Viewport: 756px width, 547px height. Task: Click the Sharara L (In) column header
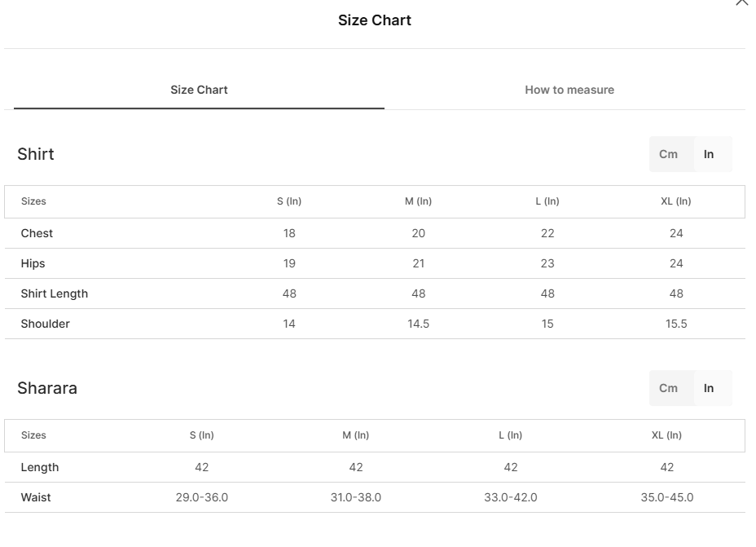(510, 435)
